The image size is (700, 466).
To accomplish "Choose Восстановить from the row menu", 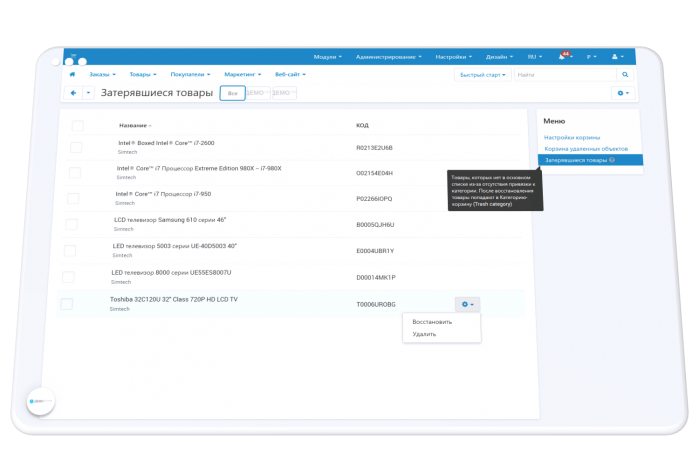I will (432, 322).
